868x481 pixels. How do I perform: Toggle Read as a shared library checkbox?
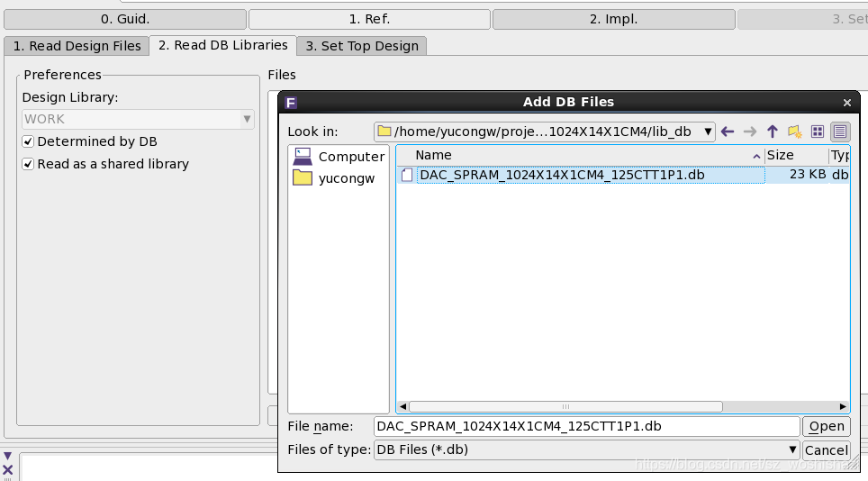(28, 164)
